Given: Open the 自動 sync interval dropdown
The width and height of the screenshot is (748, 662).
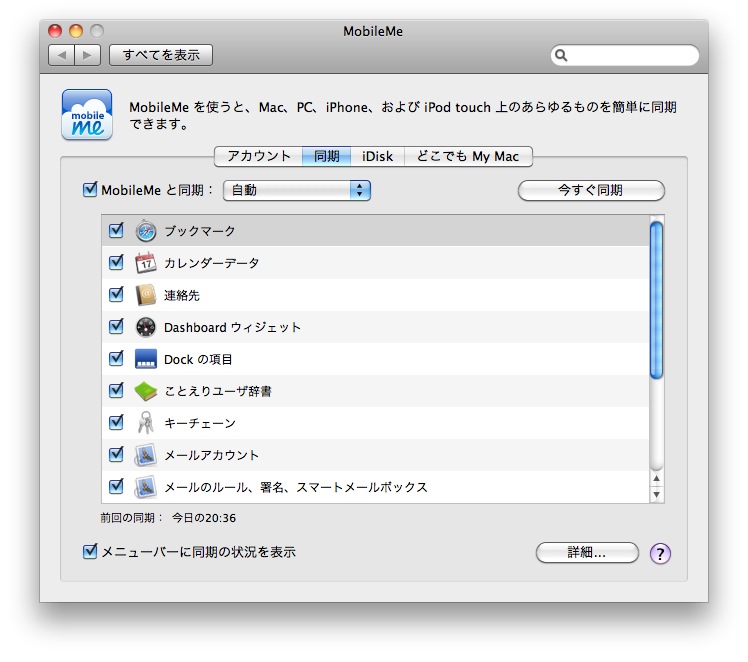Looking at the screenshot, I should pos(297,190).
